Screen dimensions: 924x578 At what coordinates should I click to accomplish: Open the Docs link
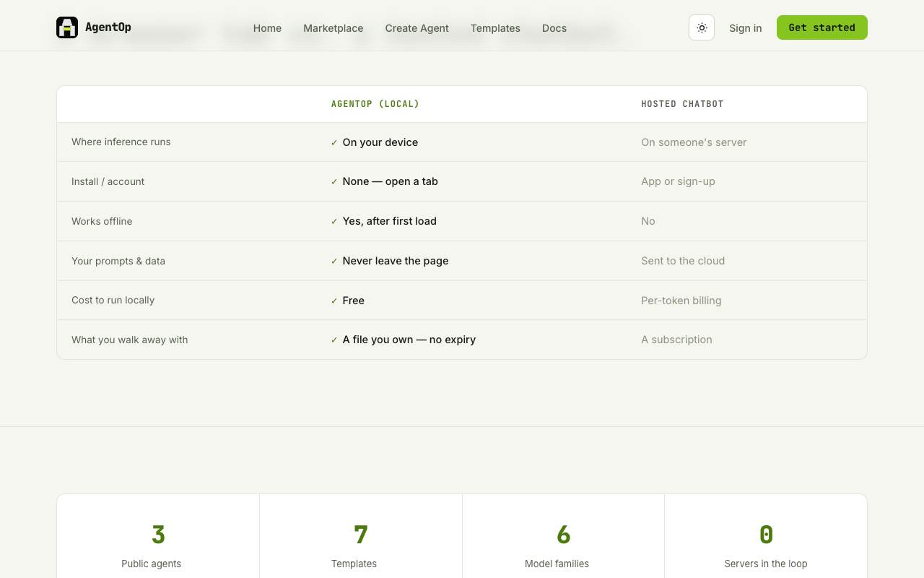click(554, 28)
